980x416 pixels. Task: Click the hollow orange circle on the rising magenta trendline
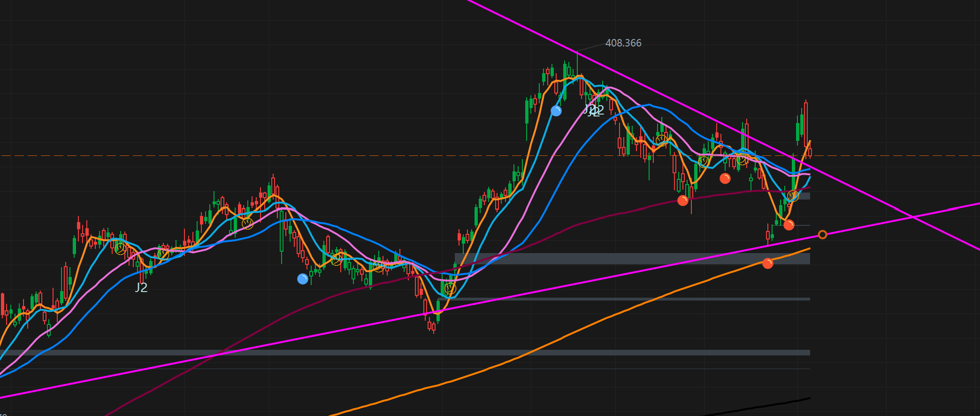click(x=822, y=234)
